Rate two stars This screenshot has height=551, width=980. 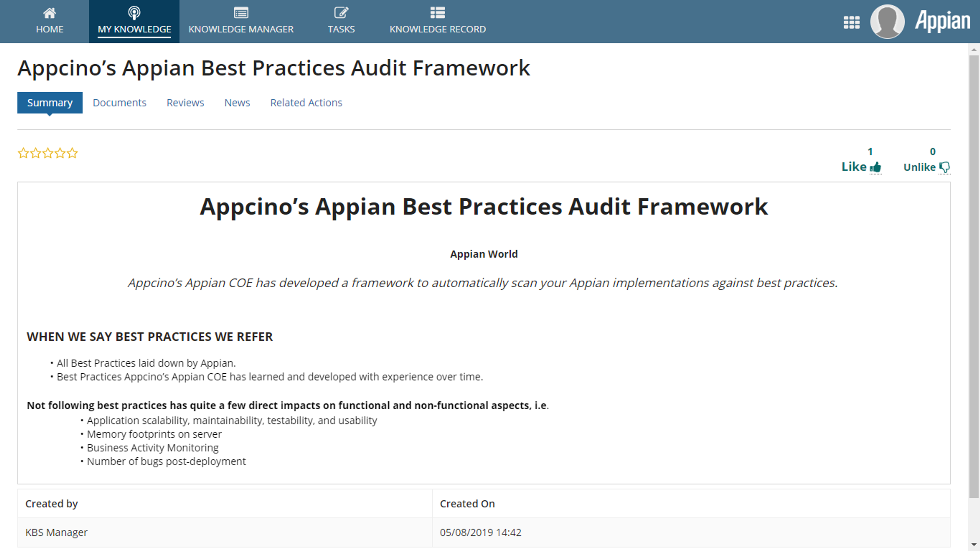coord(35,153)
